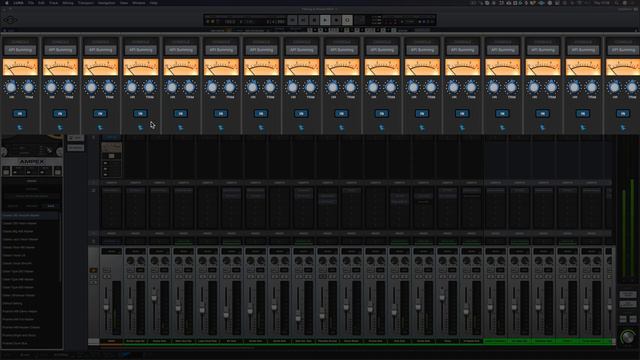Open the Help menu
640x360 pixels.
click(x=153, y=2)
